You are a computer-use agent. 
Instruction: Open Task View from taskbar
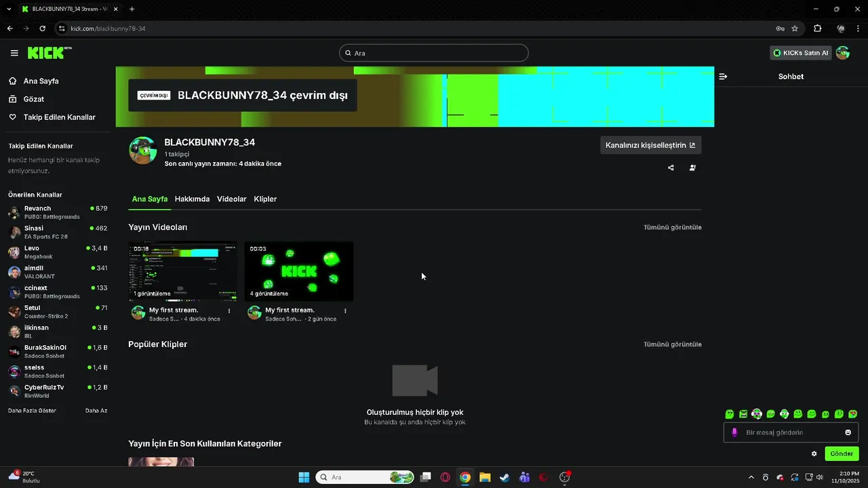(425, 477)
